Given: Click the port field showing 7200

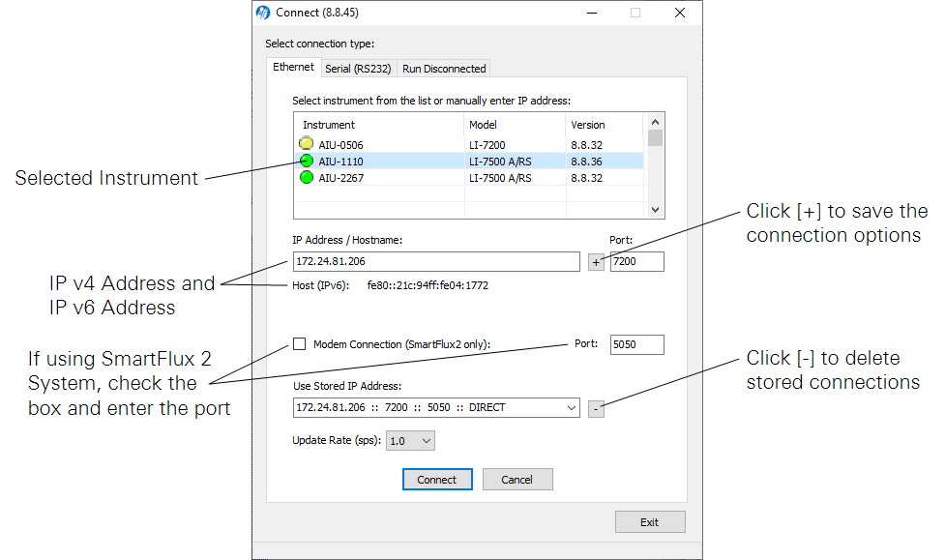Looking at the screenshot, I should 636,262.
